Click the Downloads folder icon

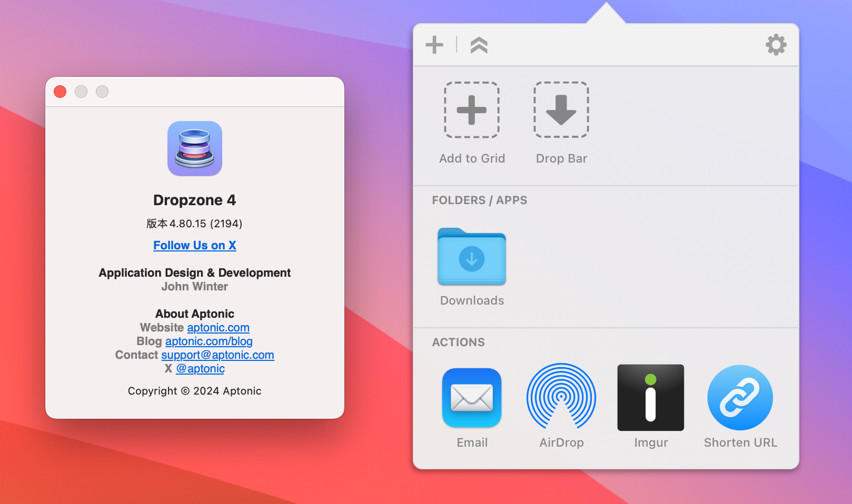pos(471,257)
